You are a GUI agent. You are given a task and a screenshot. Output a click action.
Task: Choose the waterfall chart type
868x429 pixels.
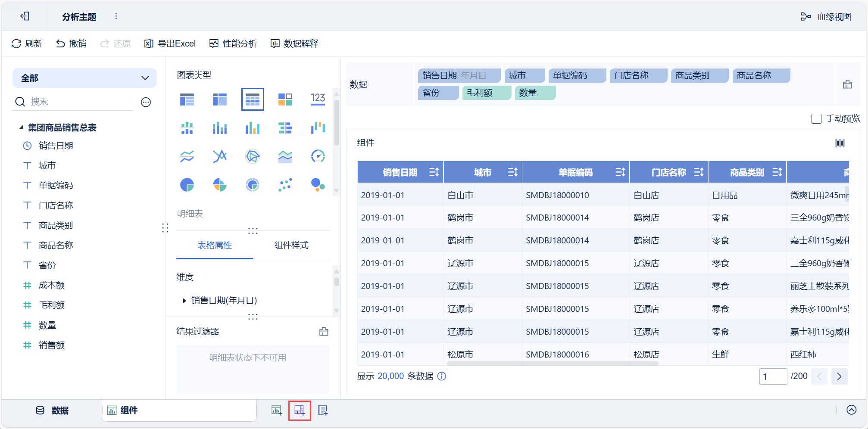click(x=318, y=128)
